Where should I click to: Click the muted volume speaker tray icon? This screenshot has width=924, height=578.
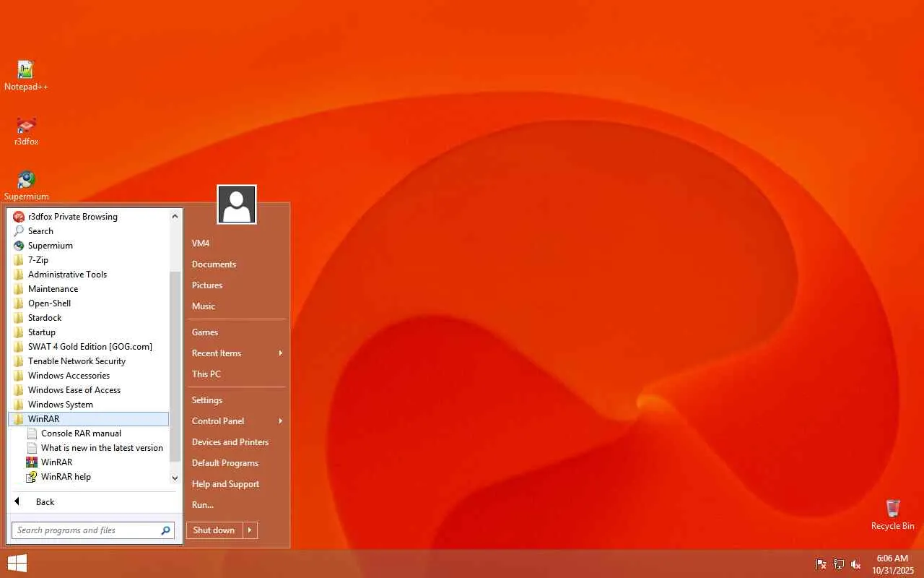click(x=856, y=564)
